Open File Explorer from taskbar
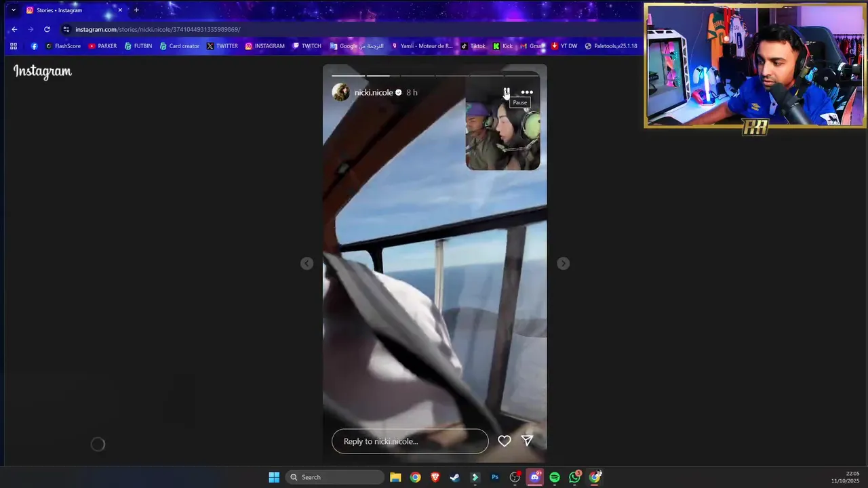868x488 pixels. tap(395, 477)
